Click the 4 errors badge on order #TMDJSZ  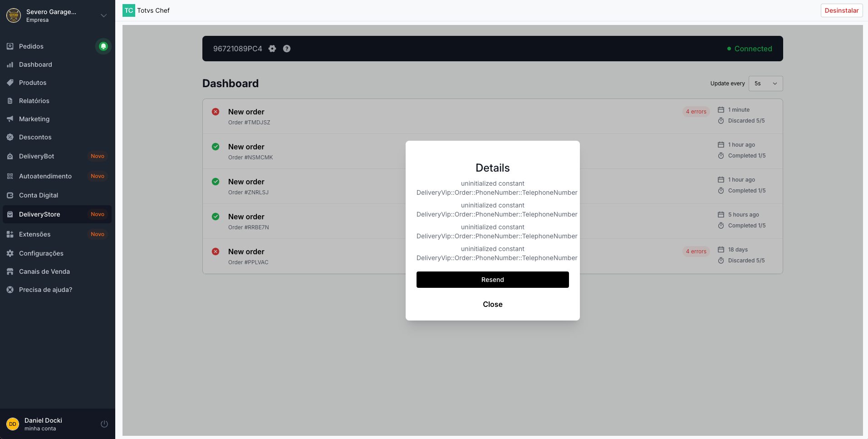[x=696, y=112]
